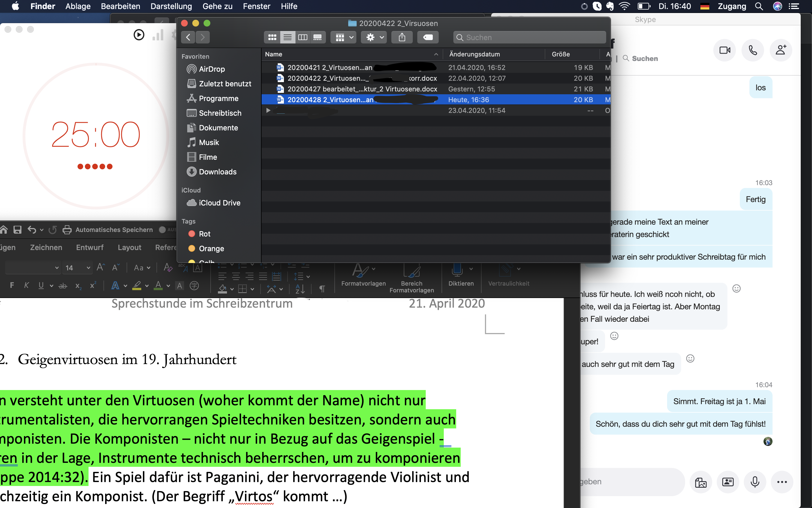Screen dimensions: 812x508
Task: Sort files by Größe column
Action: [x=572, y=54]
